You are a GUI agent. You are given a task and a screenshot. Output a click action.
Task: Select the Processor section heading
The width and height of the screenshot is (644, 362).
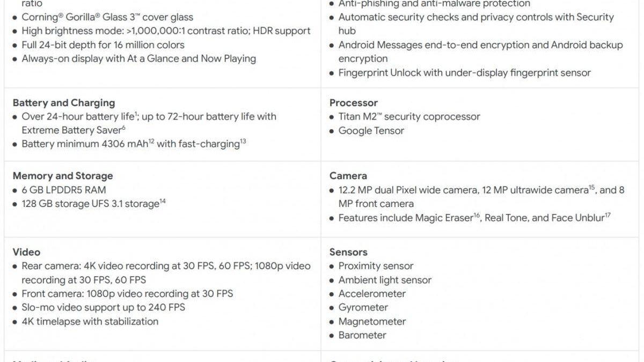354,103
